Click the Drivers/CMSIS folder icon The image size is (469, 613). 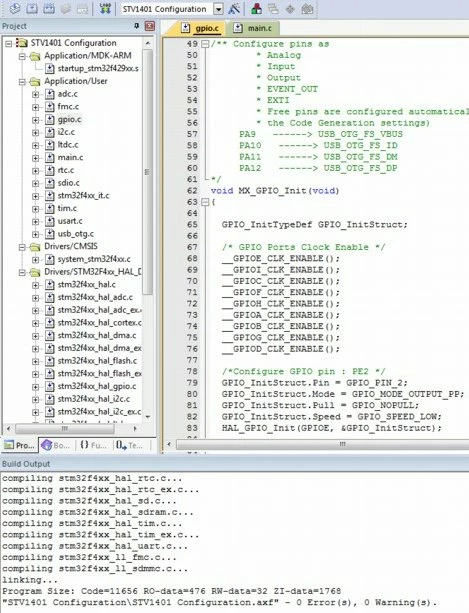(x=35, y=247)
